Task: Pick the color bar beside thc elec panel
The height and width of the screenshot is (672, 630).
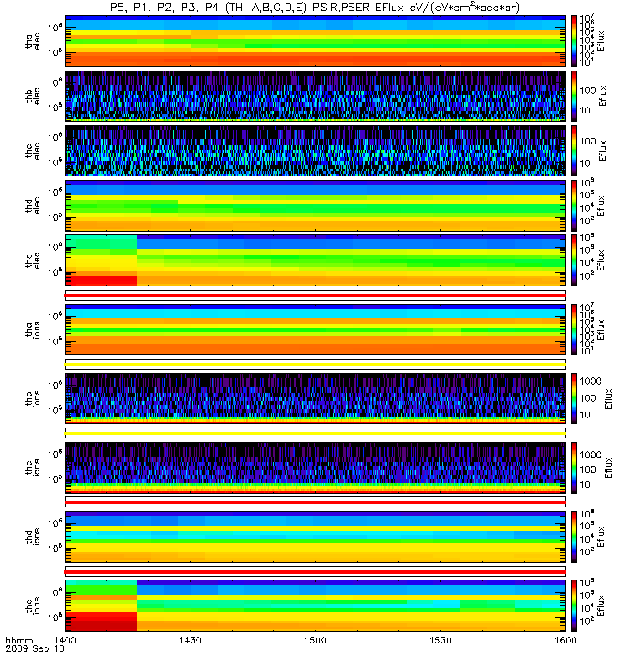Action: [574, 151]
